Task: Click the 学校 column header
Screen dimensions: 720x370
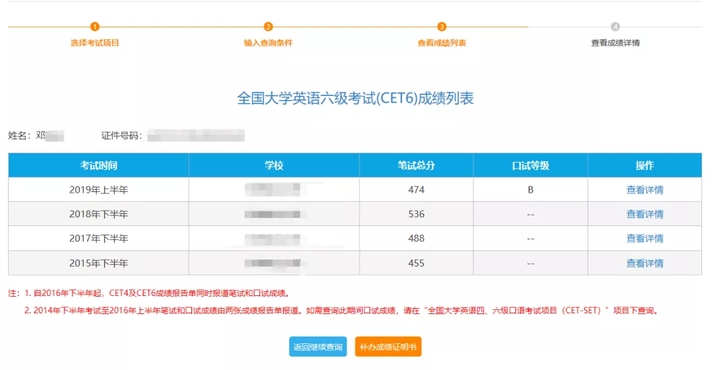Action: click(x=274, y=165)
